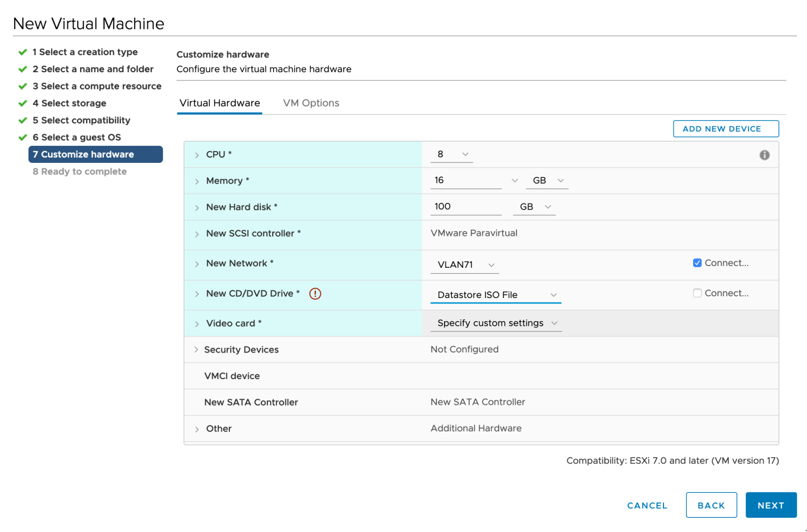807x532 pixels.
Task: Click the ADD NEW DEVICE button
Action: [x=726, y=129]
